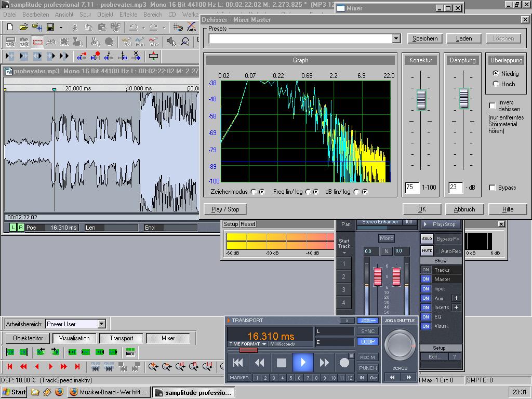The width and height of the screenshot is (532, 399).
Task: Click the left master fader in mixer
Action: click(x=378, y=276)
